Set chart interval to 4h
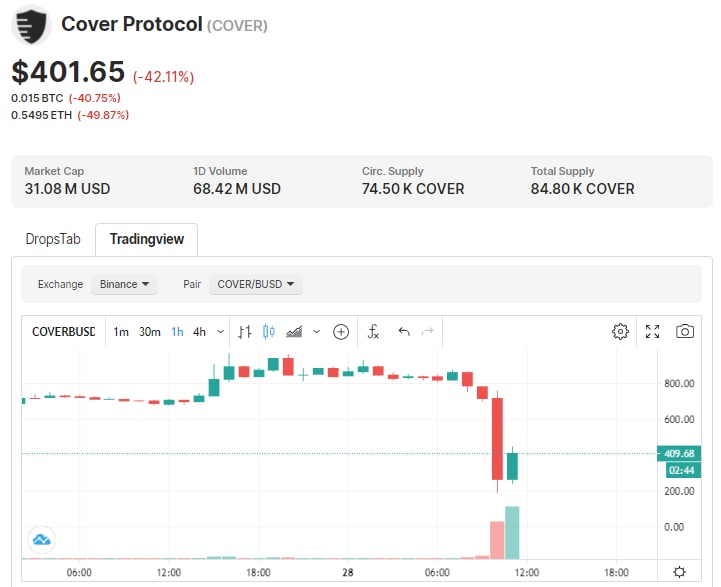The width and height of the screenshot is (721, 587). click(x=199, y=332)
